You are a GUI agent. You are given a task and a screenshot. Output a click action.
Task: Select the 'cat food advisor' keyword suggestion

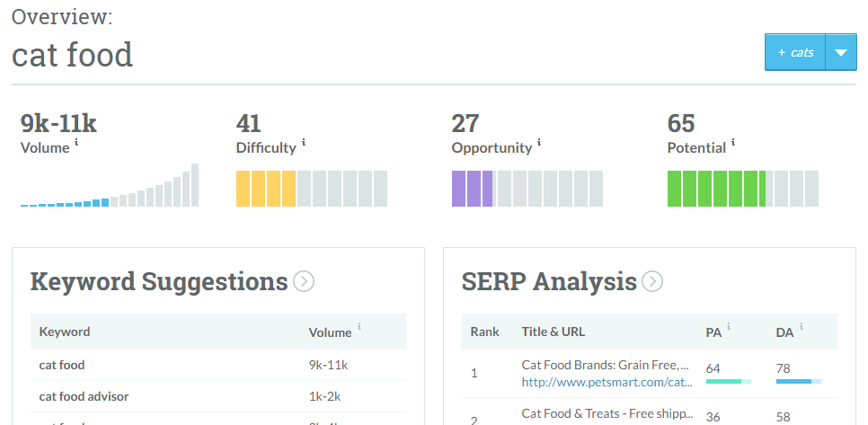click(85, 396)
